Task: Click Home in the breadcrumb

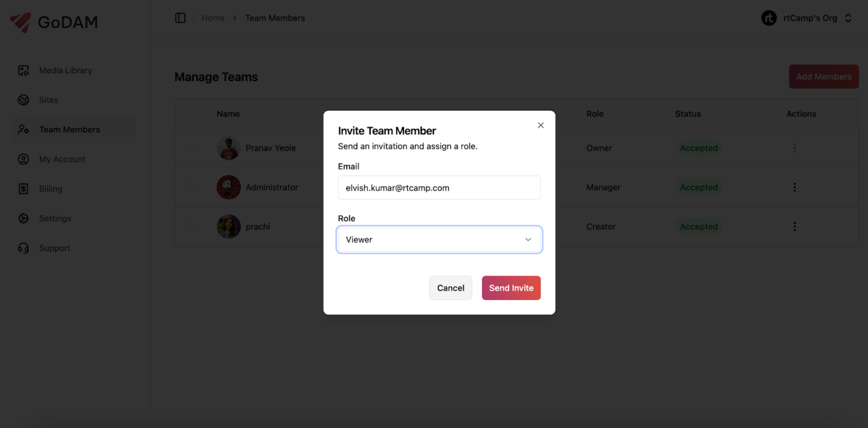Action: (213, 18)
